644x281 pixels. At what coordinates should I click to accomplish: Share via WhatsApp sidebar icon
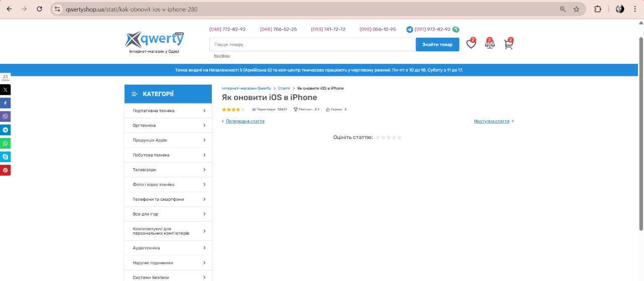5,144
